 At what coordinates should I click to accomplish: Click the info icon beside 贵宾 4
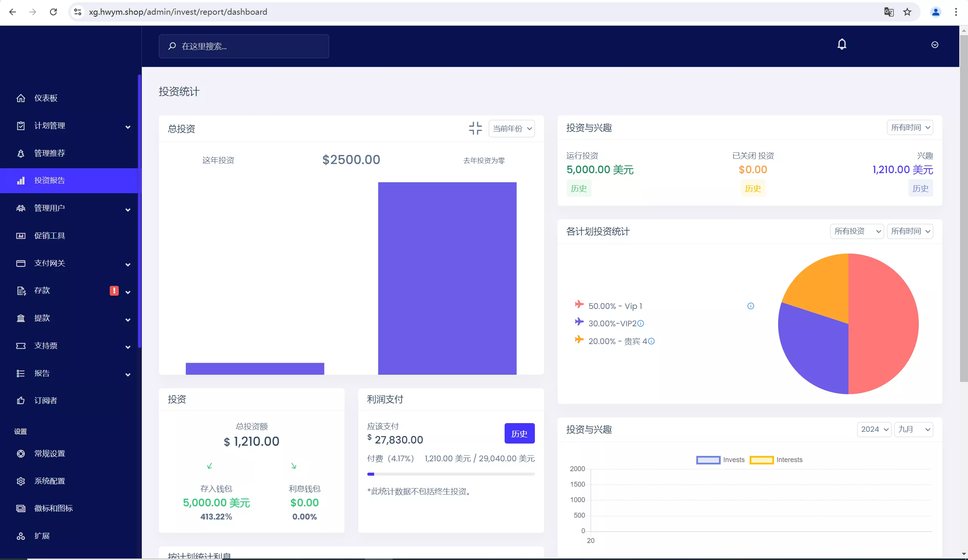click(x=651, y=341)
